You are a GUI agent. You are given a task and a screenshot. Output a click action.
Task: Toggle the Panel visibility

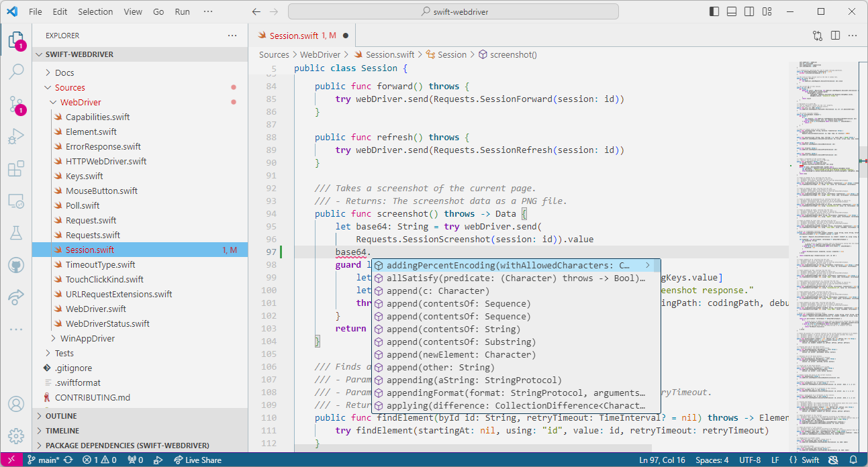731,11
